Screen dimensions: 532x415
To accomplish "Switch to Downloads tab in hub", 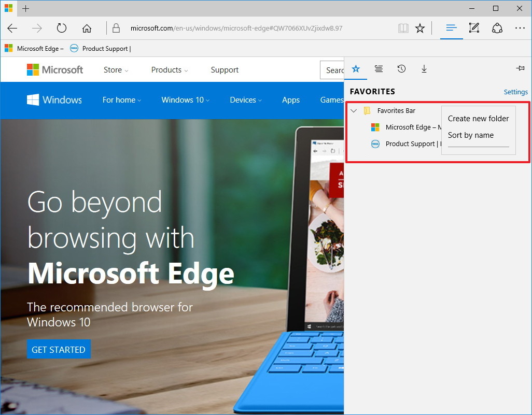I will (x=424, y=69).
